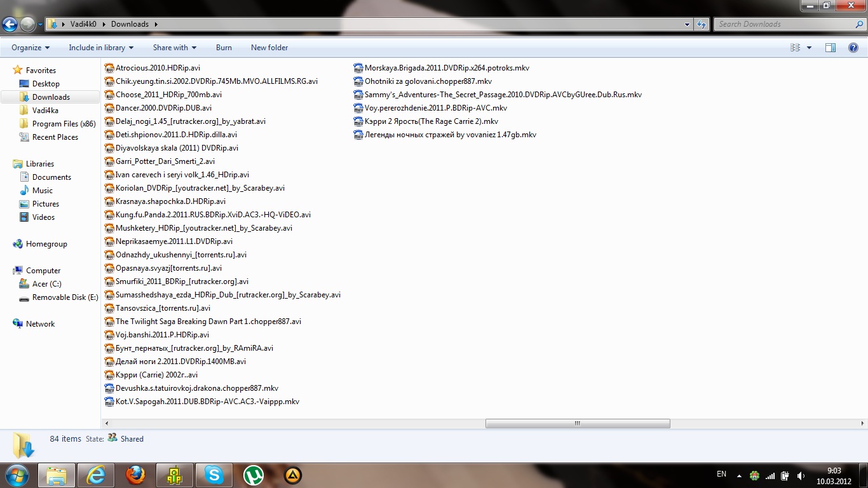Open the Videos library
Screen dimensions: 868x488
coord(43,217)
